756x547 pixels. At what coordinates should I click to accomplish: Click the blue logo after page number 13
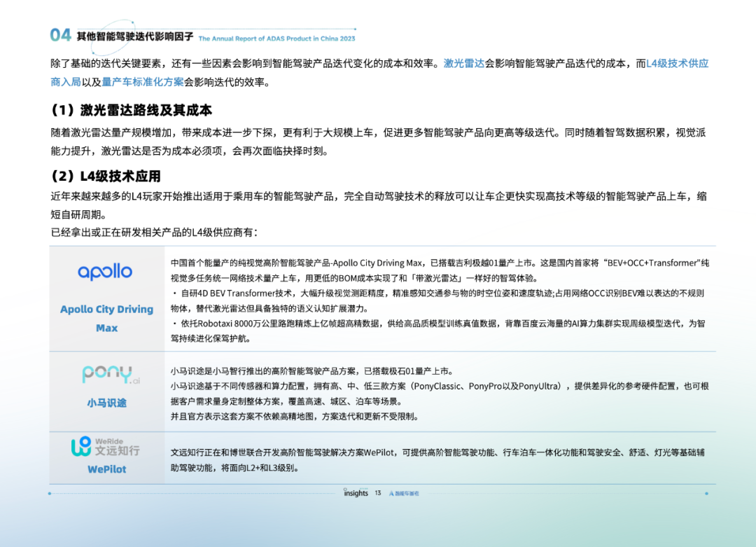click(404, 494)
